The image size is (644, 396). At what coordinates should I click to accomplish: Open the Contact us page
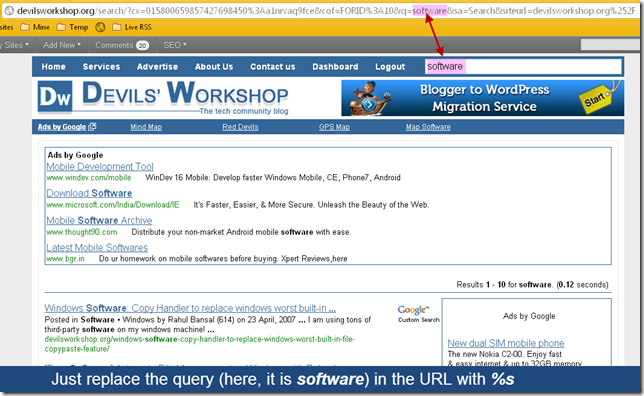(273, 67)
